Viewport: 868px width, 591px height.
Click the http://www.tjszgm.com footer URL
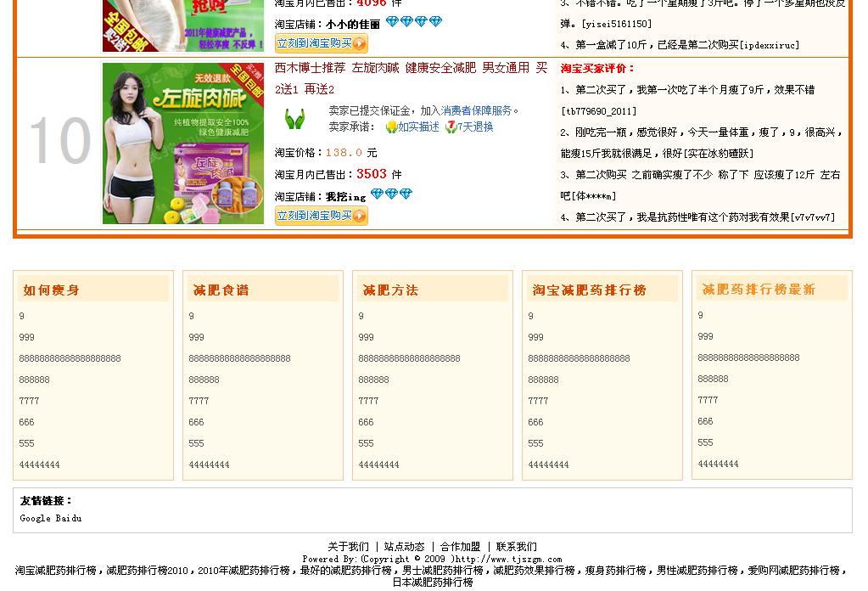pos(508,560)
